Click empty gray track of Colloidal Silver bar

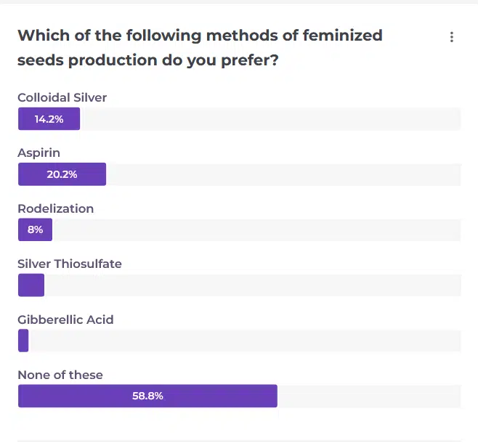269,119
